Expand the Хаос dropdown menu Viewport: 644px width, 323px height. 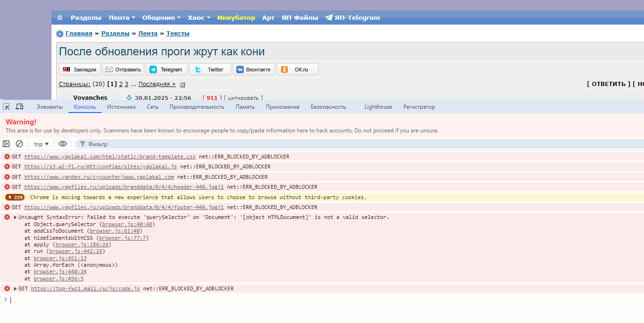198,18
